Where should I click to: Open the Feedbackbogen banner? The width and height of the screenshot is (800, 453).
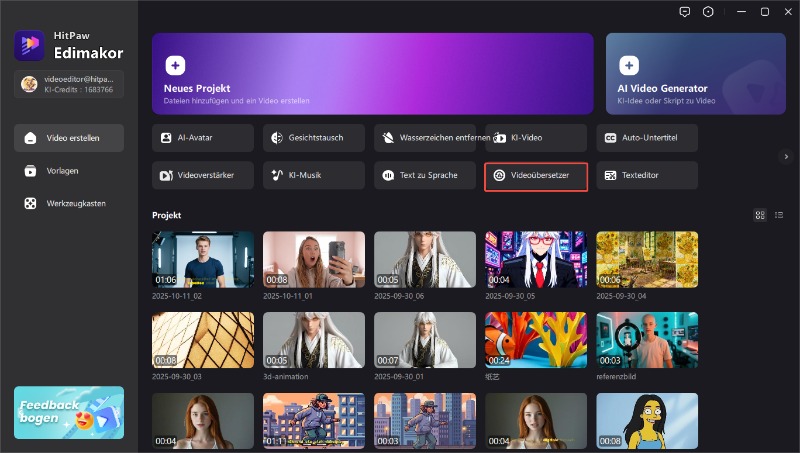[x=69, y=413]
